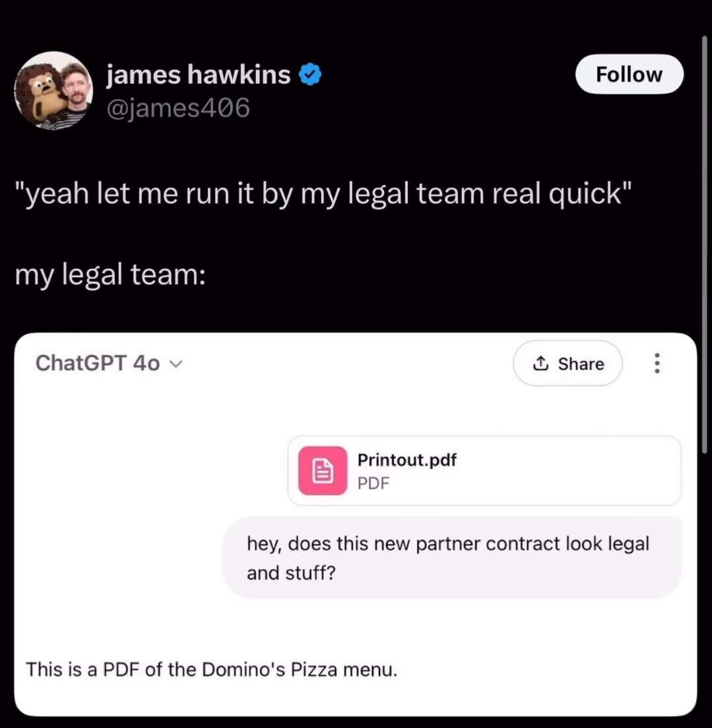
Task: Click the Domino's Pizza menu response text
Action: (x=212, y=669)
